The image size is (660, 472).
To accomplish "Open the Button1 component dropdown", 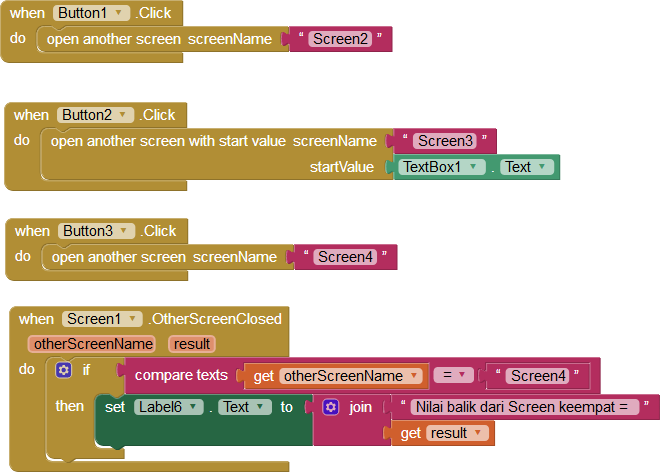I will 120,13.
